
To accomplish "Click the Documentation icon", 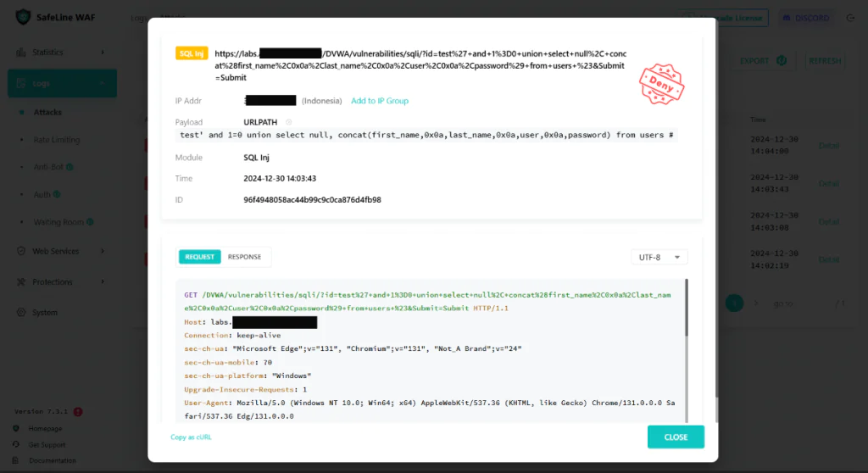I will [x=16, y=460].
